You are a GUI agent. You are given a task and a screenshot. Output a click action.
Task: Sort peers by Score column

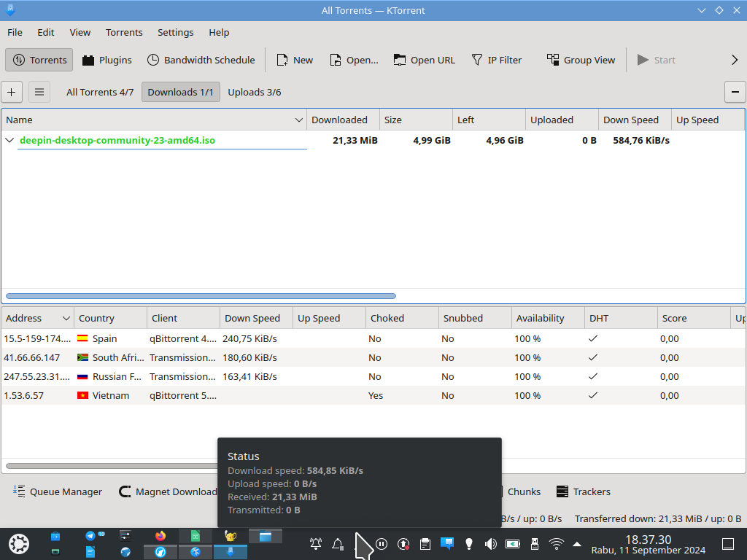click(x=694, y=318)
